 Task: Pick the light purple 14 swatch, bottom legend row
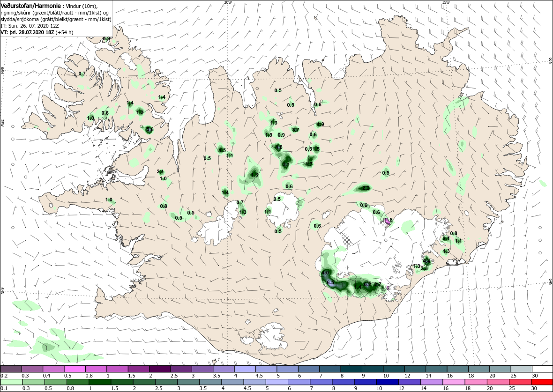pyautogui.click(x=431, y=382)
